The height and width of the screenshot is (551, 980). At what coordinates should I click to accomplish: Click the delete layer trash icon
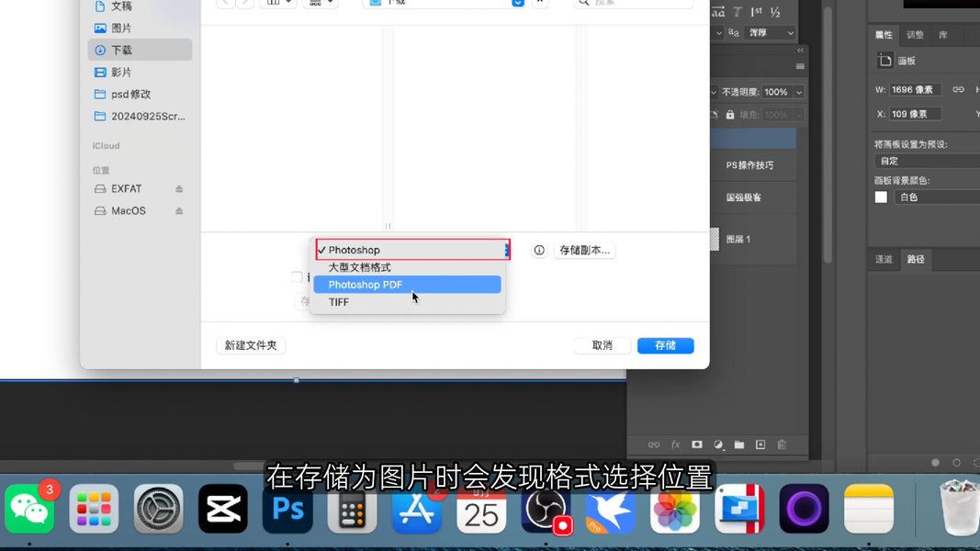click(782, 444)
